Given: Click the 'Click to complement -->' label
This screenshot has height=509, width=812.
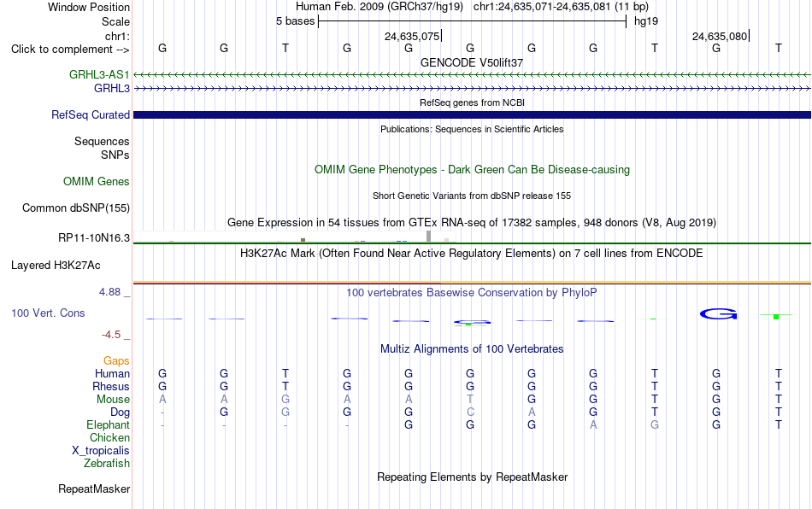Looking at the screenshot, I should click(70, 50).
